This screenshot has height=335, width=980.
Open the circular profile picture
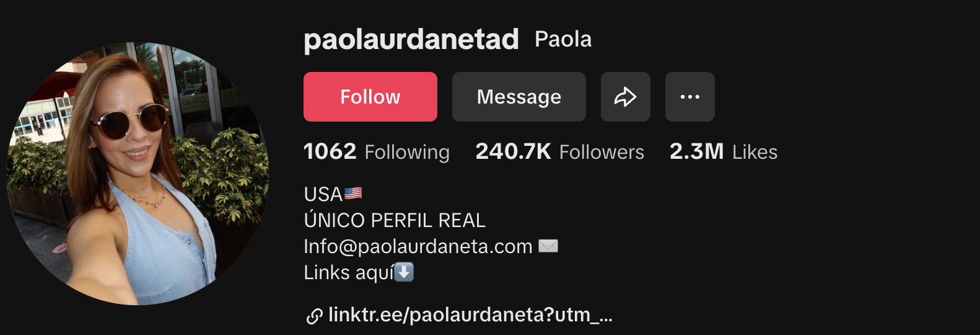138,174
